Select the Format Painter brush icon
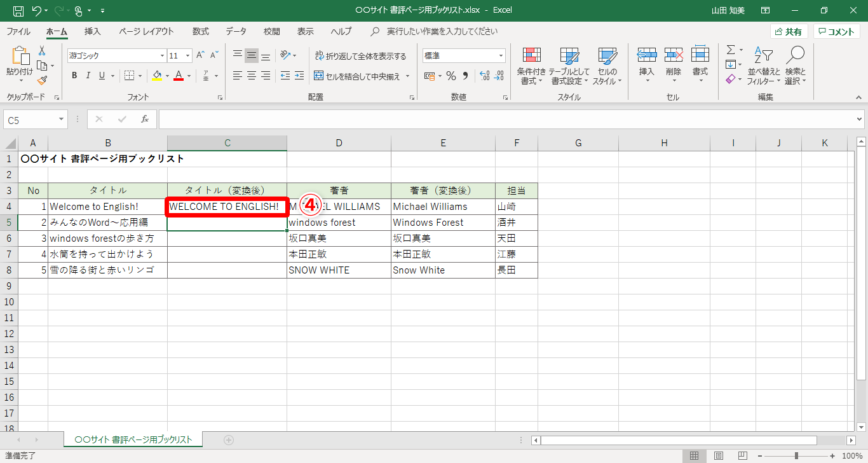The height and width of the screenshot is (463, 868). 42,81
